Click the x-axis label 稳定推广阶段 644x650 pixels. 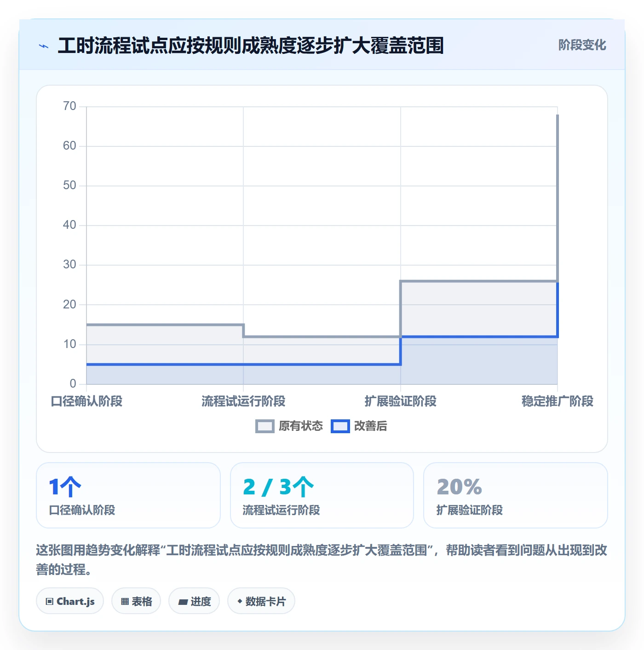click(x=558, y=401)
